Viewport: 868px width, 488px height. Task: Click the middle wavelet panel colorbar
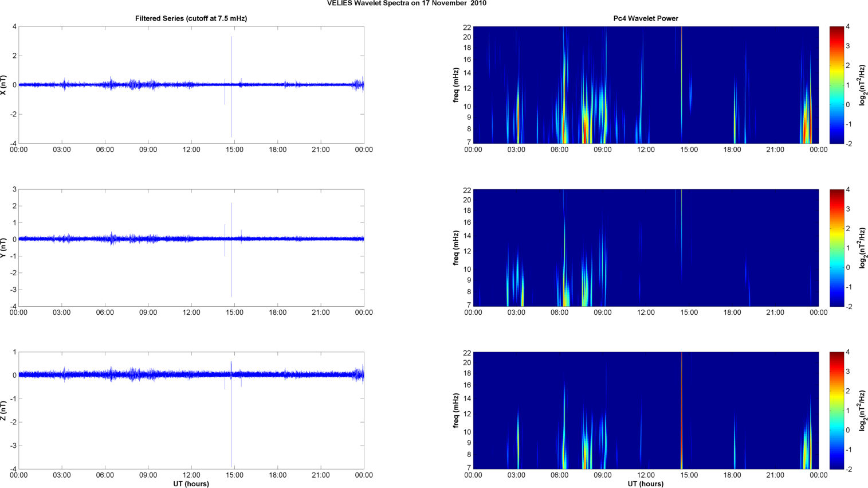[x=836, y=248]
